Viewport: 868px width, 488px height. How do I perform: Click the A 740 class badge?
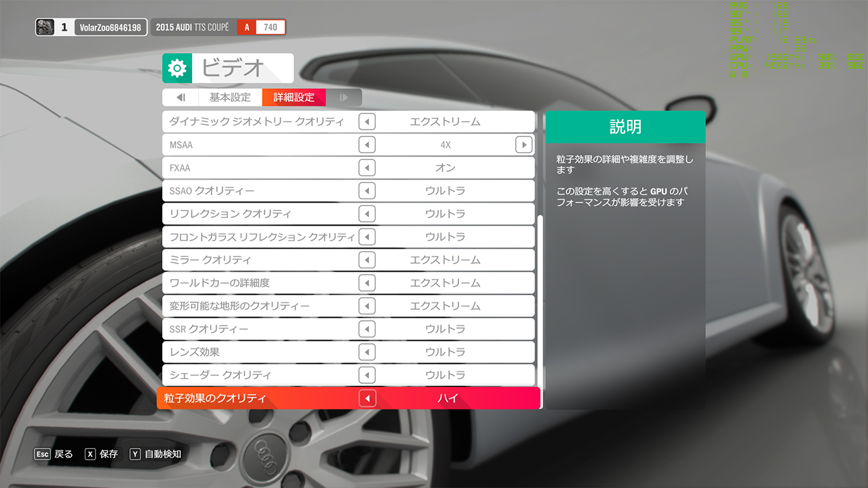[x=261, y=27]
